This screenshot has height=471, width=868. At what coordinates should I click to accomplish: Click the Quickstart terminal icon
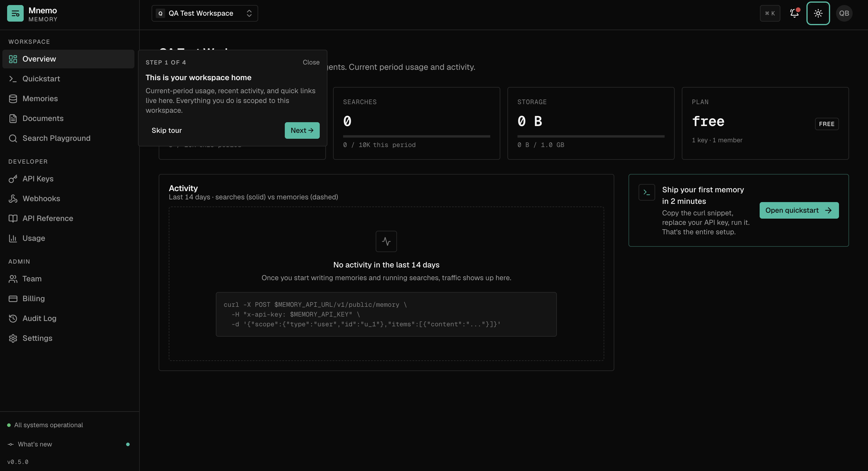(13, 79)
